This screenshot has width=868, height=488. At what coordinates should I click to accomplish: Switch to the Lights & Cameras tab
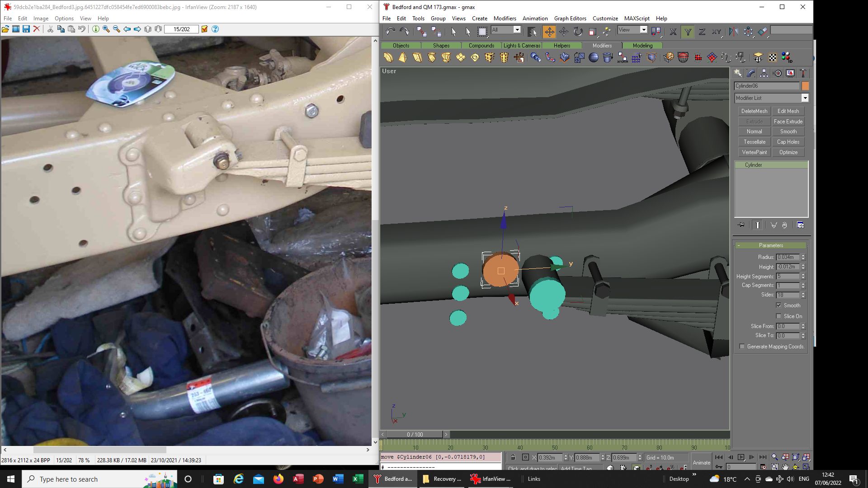point(522,46)
